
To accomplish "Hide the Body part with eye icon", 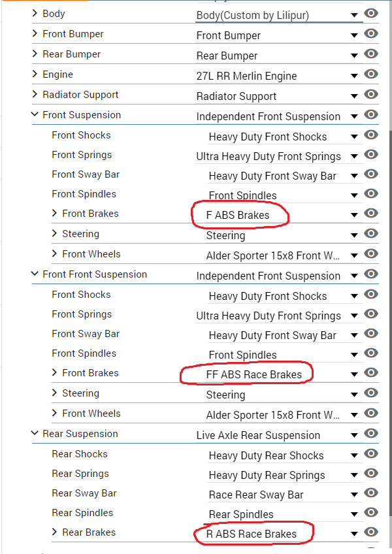I will pos(371,14).
